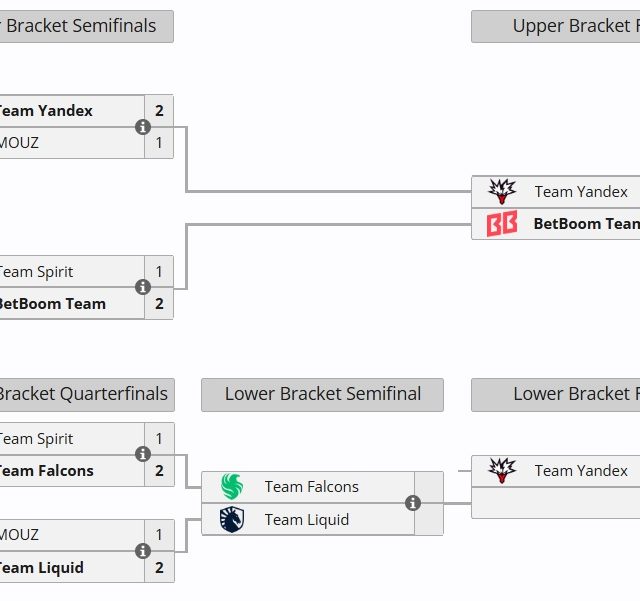
Task: Click the Team Liquid logo in Lower Bracket Semifinal
Action: (x=232, y=519)
